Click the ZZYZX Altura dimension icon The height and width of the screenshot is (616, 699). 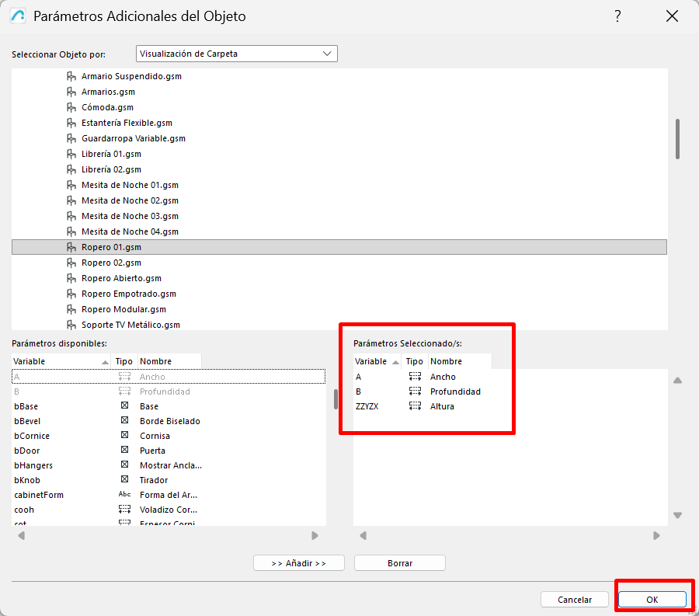[x=415, y=406]
